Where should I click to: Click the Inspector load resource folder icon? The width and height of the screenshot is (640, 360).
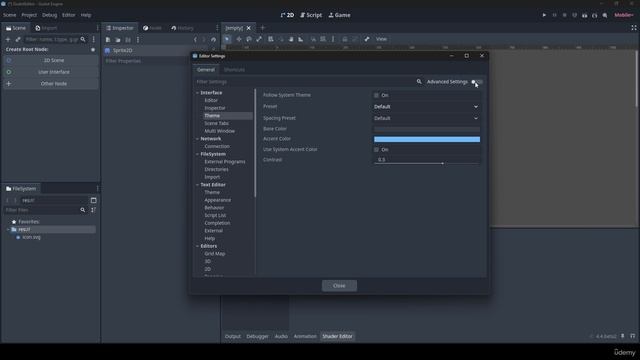pyautogui.click(x=118, y=40)
